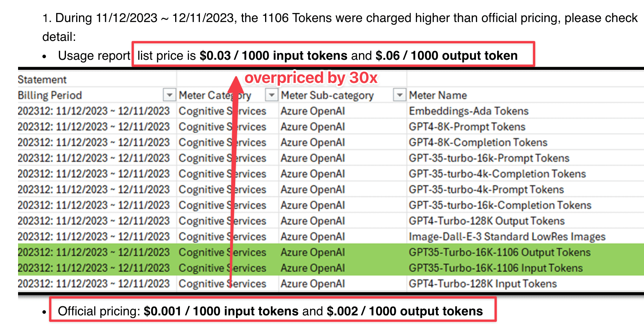Viewport: 644px width, 324px height.
Task: Open the Billing Period filter dropdown
Action: [x=169, y=95]
